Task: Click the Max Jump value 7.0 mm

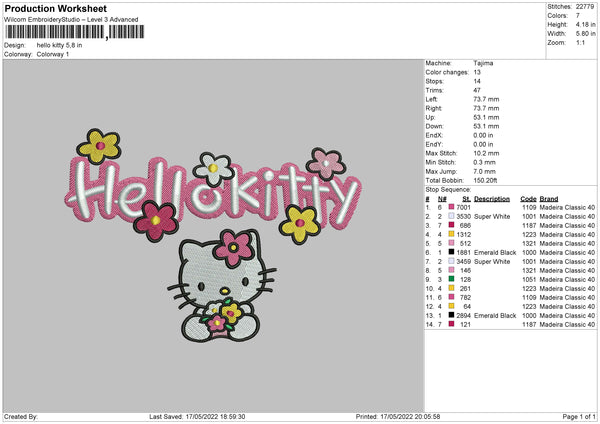Action: pyautogui.click(x=484, y=171)
